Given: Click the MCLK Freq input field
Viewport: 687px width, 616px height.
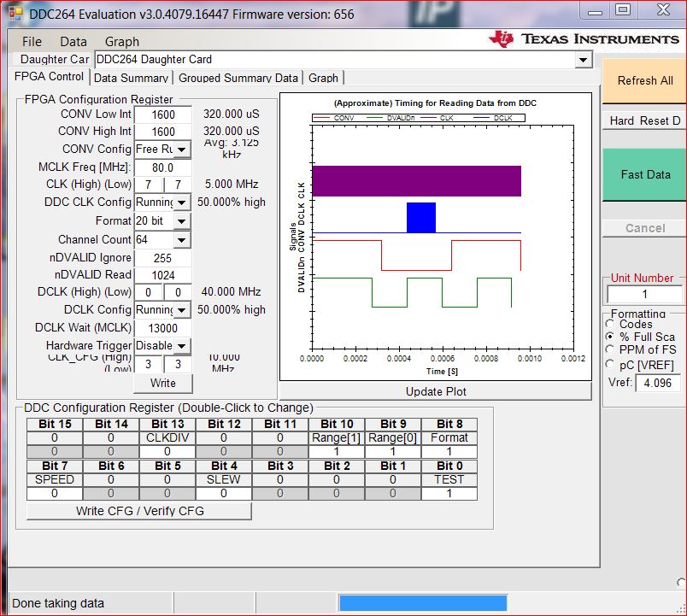Looking at the screenshot, I should coord(163,167).
